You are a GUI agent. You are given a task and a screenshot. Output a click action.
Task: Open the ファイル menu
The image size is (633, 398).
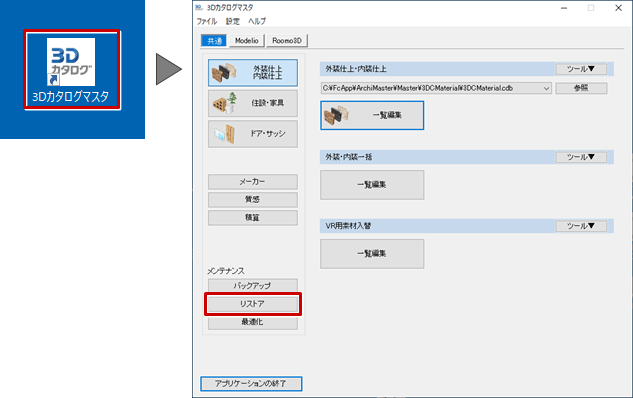tap(207, 21)
